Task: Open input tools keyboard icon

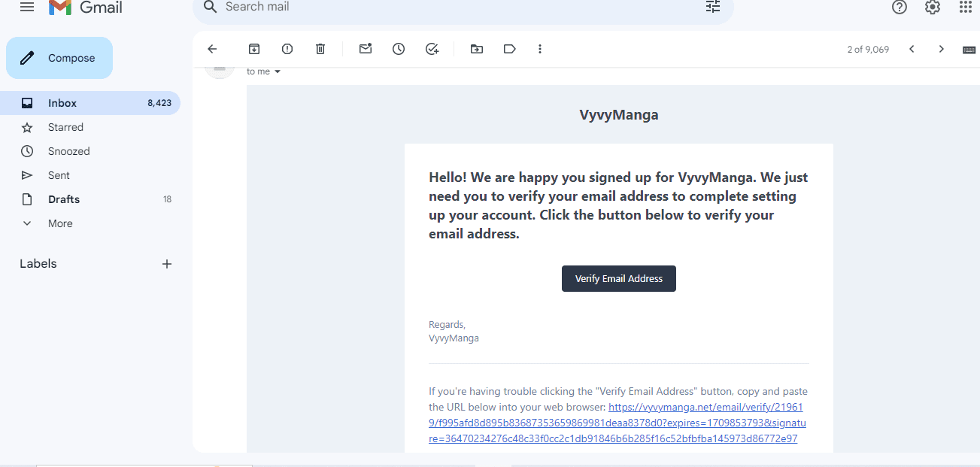Action: (969, 50)
